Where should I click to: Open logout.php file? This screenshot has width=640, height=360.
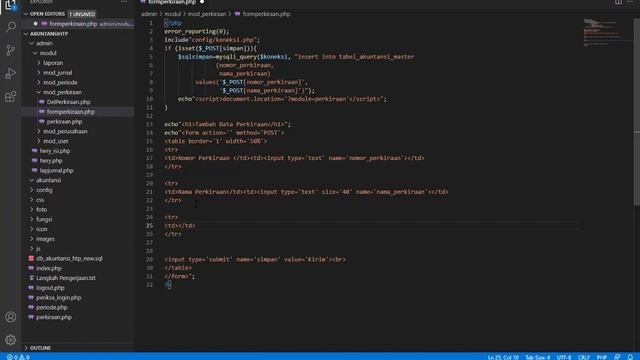point(50,288)
